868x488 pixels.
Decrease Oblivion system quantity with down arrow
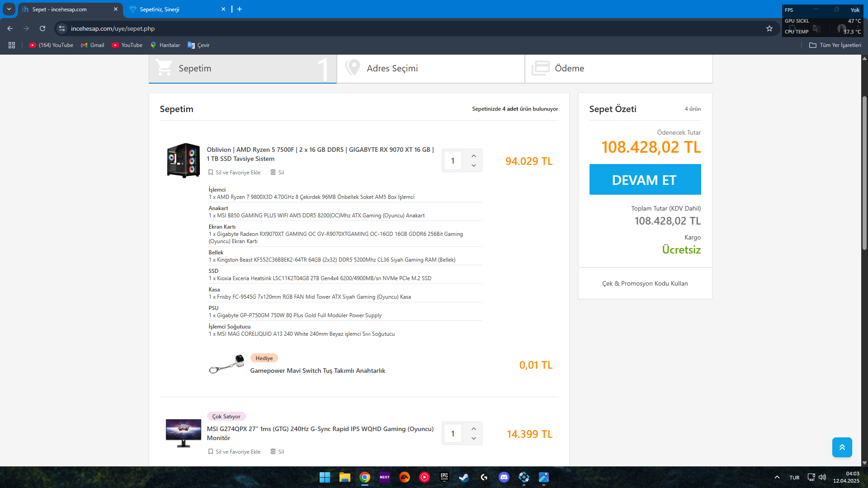pyautogui.click(x=473, y=166)
